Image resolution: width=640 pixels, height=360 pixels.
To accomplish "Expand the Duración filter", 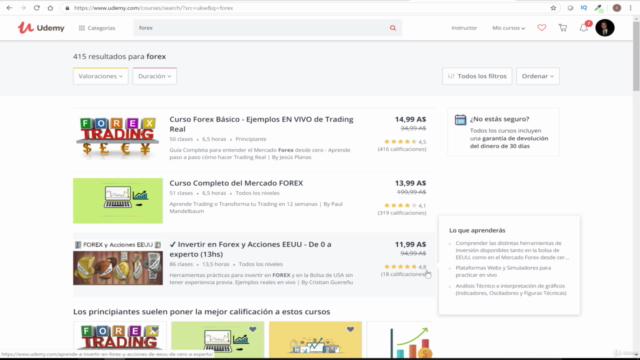I will pos(154,76).
